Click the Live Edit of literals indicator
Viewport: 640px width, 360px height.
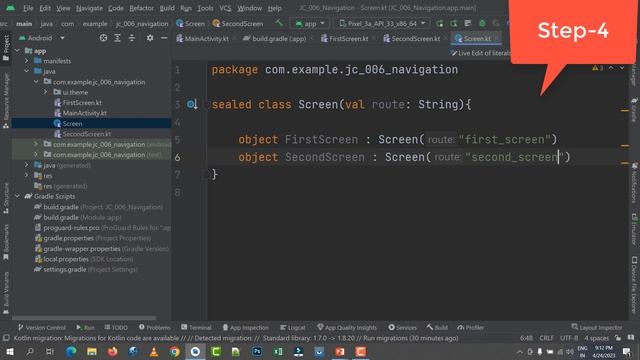pyautogui.click(x=480, y=53)
